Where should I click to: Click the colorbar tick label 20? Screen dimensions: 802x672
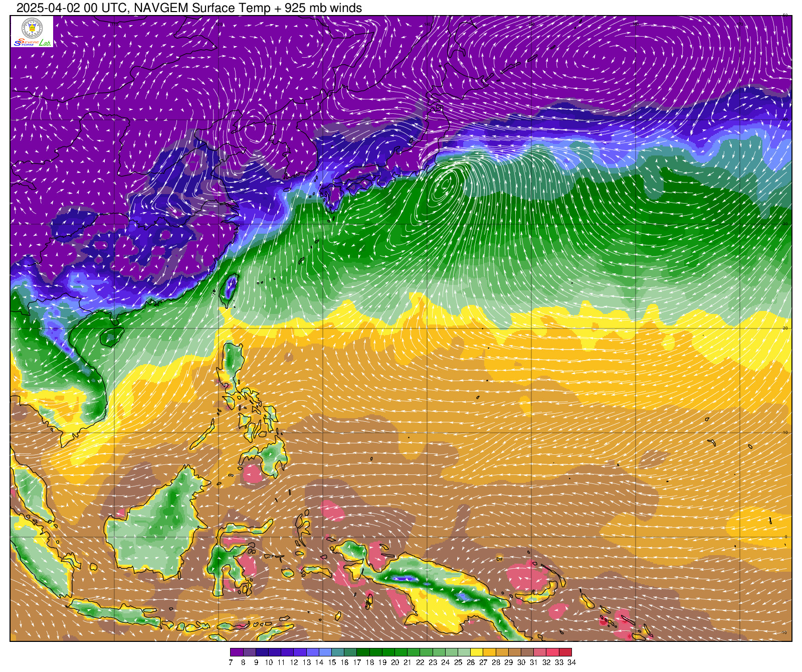tap(395, 662)
